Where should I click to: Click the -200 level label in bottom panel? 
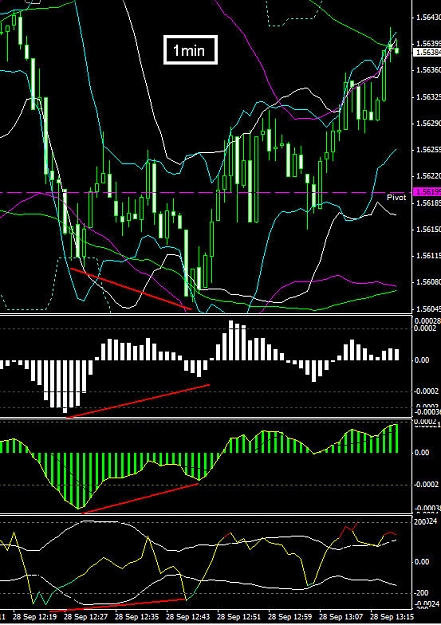coord(421,593)
